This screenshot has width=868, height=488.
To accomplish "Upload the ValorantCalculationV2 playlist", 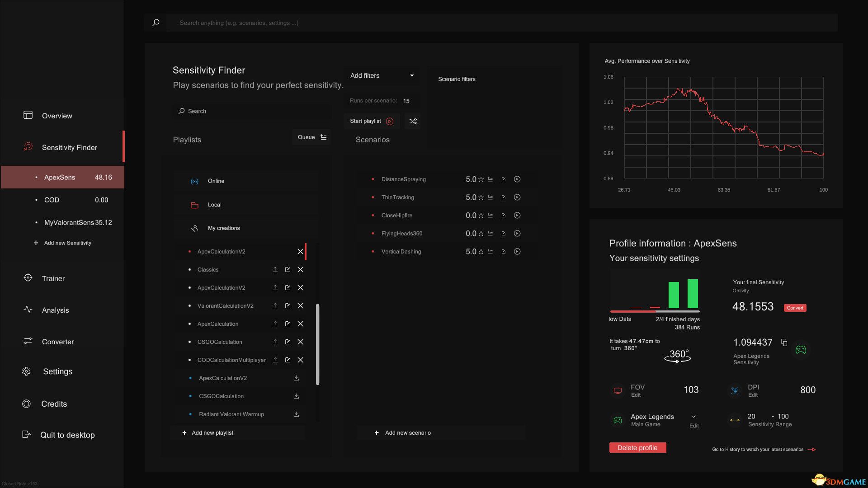I will pos(275,306).
